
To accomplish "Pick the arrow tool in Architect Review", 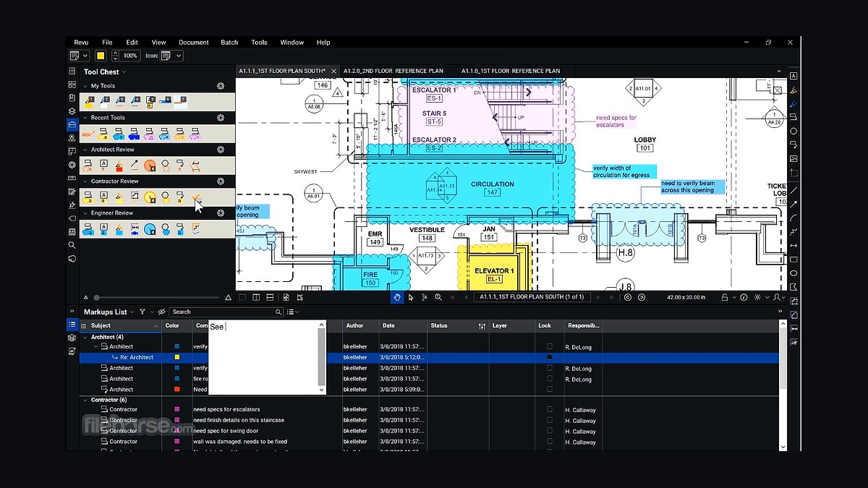I will [x=135, y=166].
